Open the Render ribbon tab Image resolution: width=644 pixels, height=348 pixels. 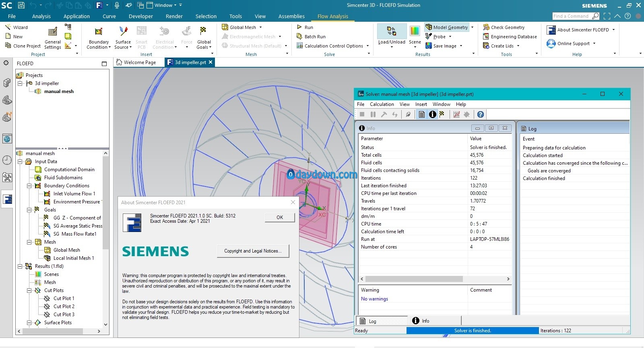(x=174, y=17)
